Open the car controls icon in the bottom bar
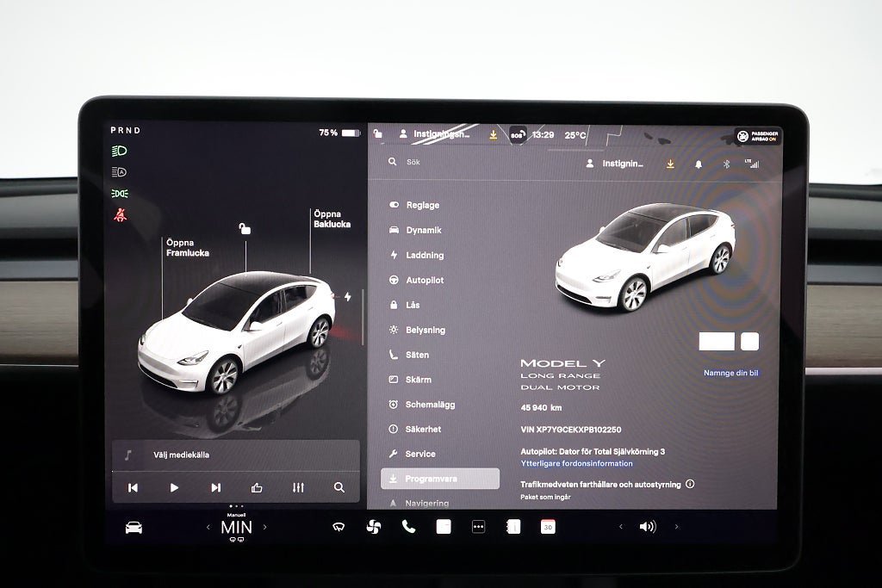Screen dimensions: 882x588 click(134, 527)
